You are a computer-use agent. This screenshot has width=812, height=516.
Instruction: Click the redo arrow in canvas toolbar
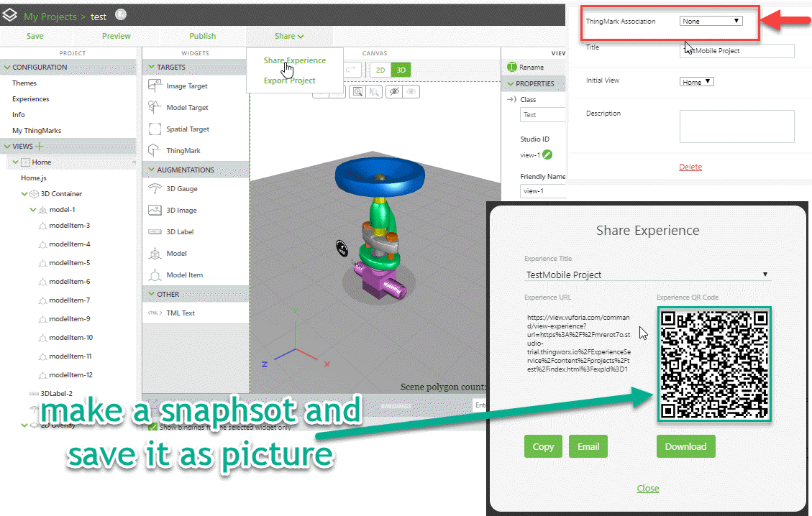pyautogui.click(x=351, y=70)
